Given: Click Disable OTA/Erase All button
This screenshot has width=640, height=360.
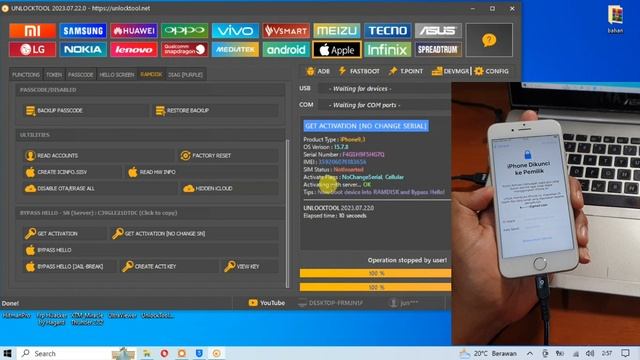Looking at the screenshot, I should tap(100, 189).
